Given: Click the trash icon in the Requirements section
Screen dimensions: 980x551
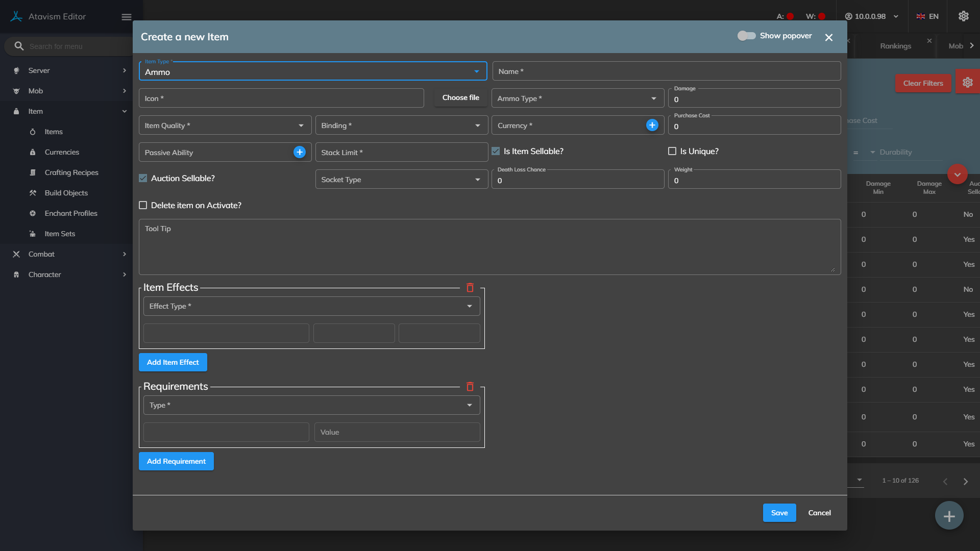Looking at the screenshot, I should click(470, 387).
